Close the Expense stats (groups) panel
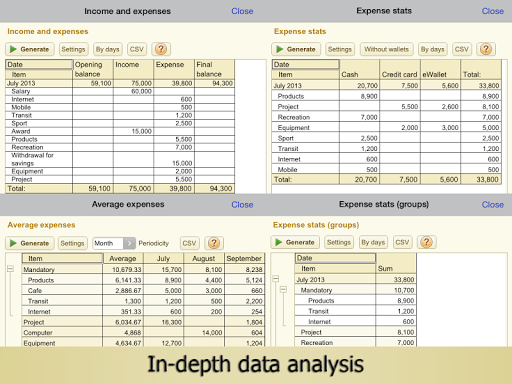The image size is (512, 384). 492,205
